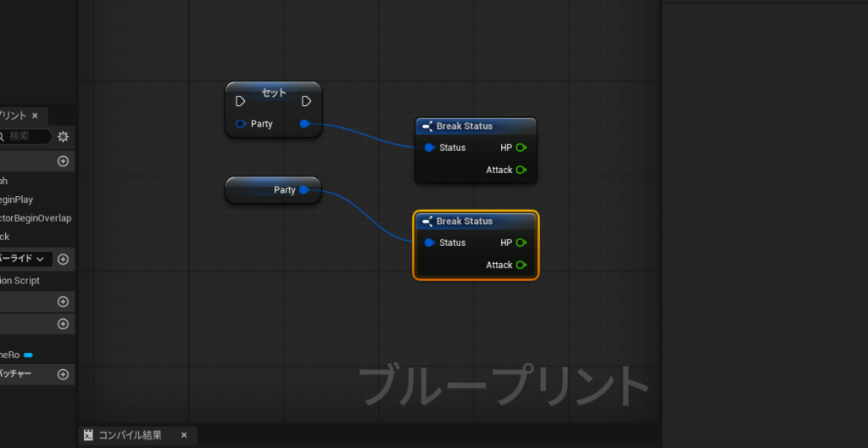Click the execution input pin on the セット node

click(x=241, y=101)
